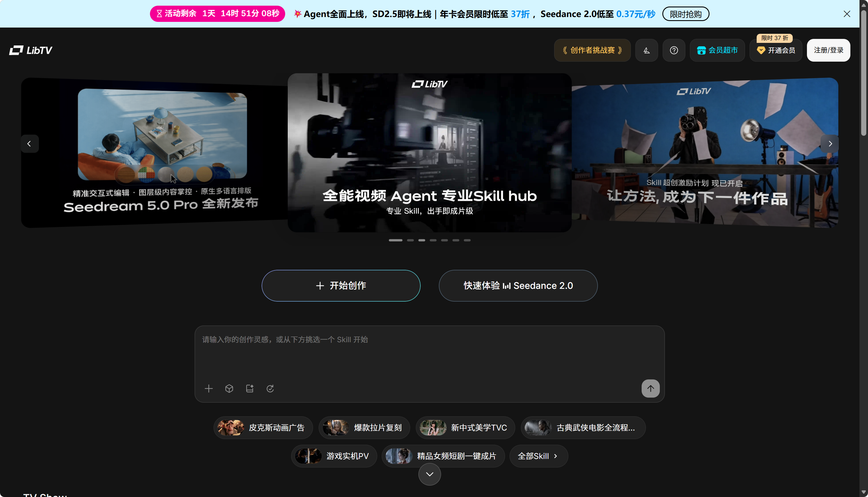Viewport: 868px width, 497px height.
Task: Close the top promotion banner
Action: click(x=847, y=14)
